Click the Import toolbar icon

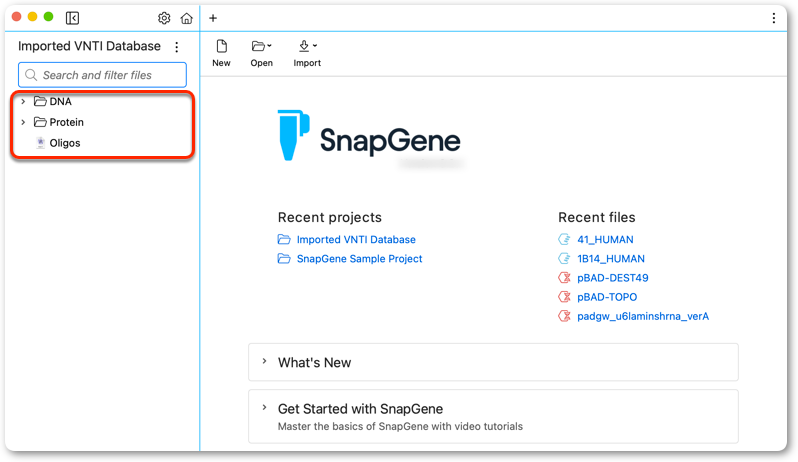pos(307,46)
